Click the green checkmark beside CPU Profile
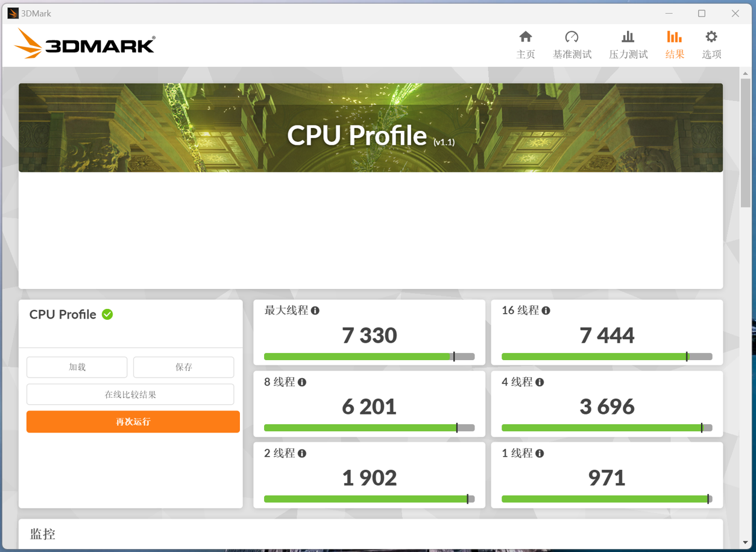 coord(107,314)
